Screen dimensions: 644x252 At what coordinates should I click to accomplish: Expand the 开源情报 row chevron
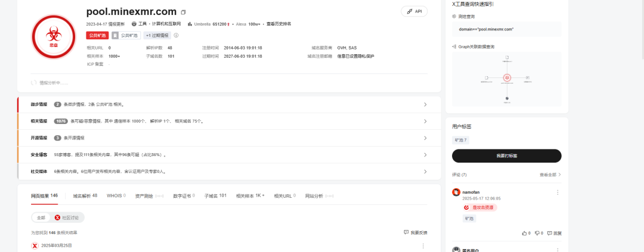(425, 138)
